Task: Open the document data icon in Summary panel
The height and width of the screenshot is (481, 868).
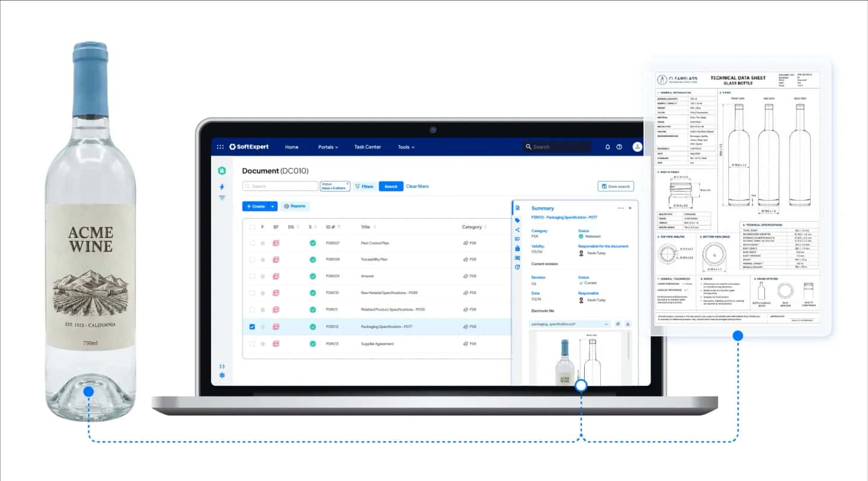Action: tap(517, 209)
